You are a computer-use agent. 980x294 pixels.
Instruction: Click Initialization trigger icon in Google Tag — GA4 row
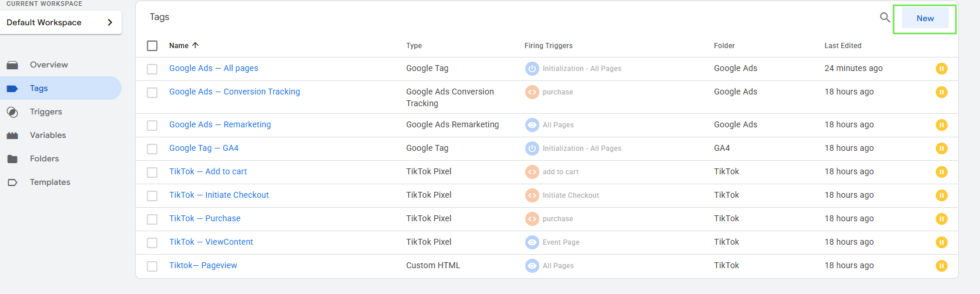tap(532, 148)
